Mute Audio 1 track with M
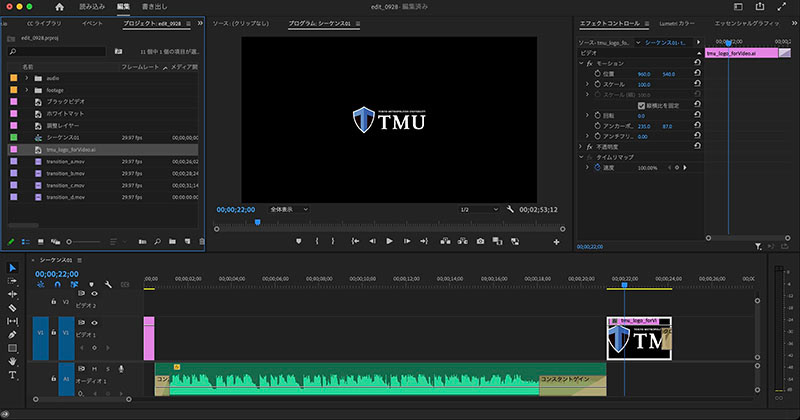 94,368
